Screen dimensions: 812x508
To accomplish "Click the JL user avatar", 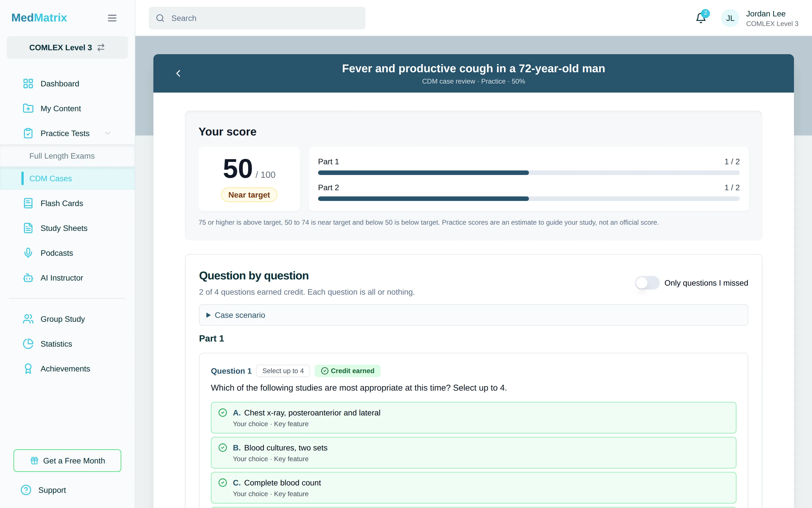I will [730, 18].
